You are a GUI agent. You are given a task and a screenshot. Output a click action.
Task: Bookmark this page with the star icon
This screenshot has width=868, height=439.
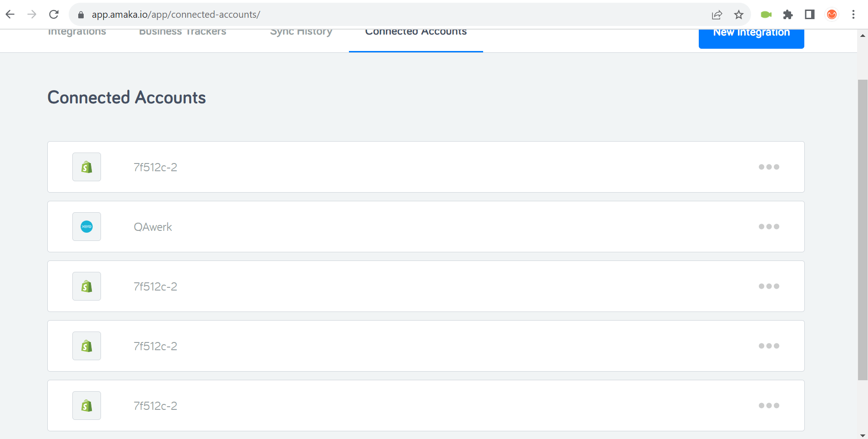click(739, 15)
